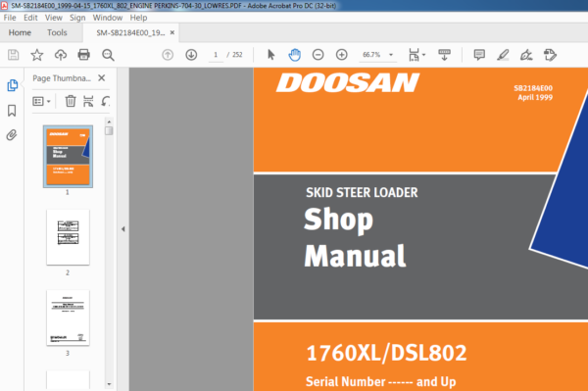The height and width of the screenshot is (391, 588).
Task: Go to previous page arrow
Action: pos(168,55)
